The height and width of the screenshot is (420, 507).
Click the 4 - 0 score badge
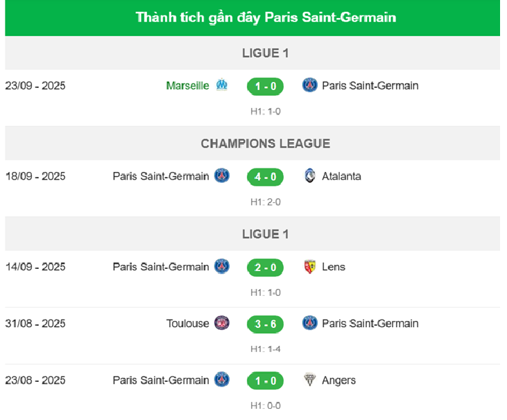266,177
